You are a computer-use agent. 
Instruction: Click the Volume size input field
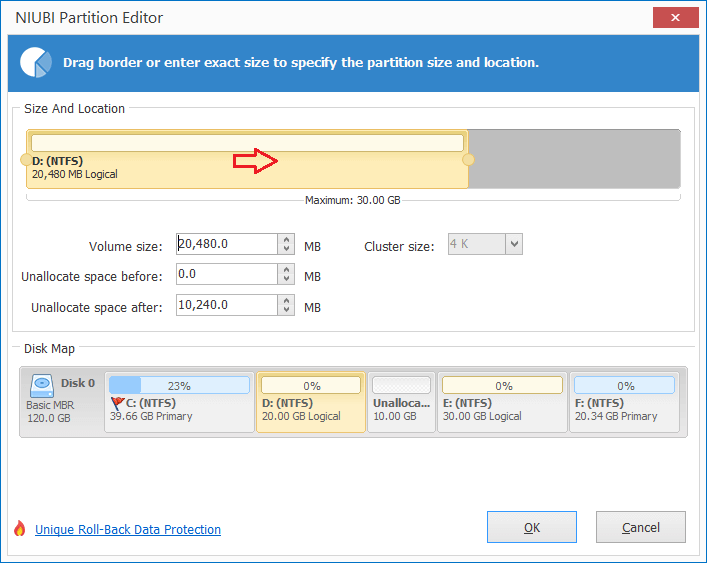click(x=227, y=244)
